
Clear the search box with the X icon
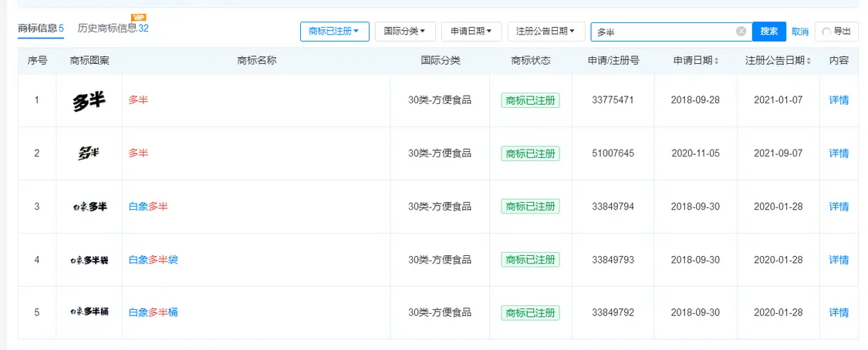point(741,32)
